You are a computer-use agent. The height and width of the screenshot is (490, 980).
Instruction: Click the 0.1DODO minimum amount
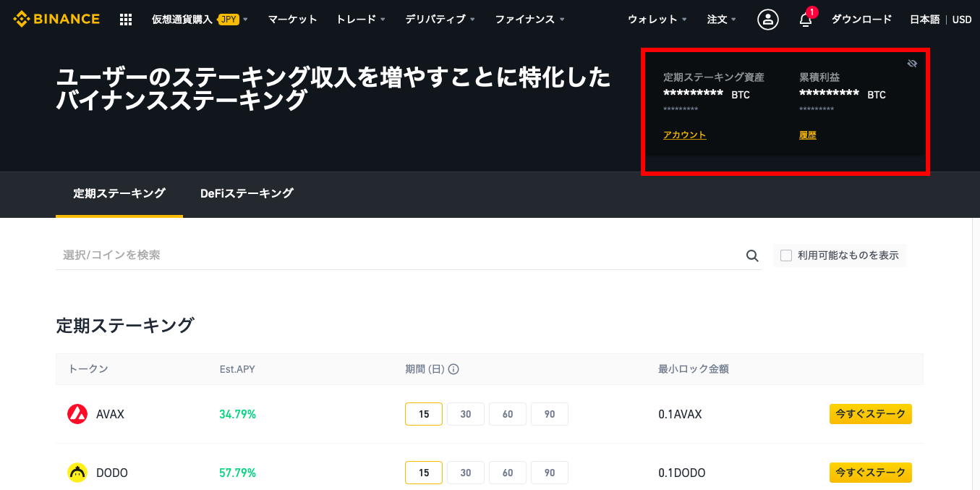point(682,473)
